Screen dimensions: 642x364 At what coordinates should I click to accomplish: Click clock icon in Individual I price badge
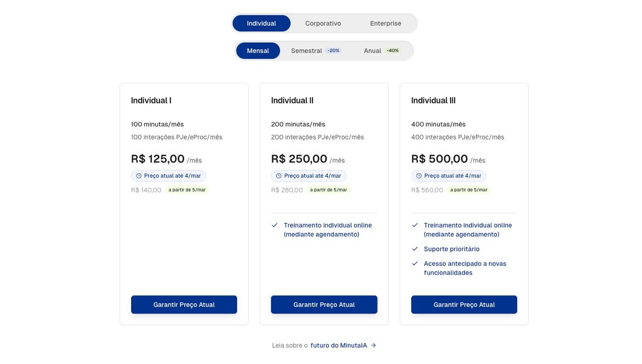(139, 176)
